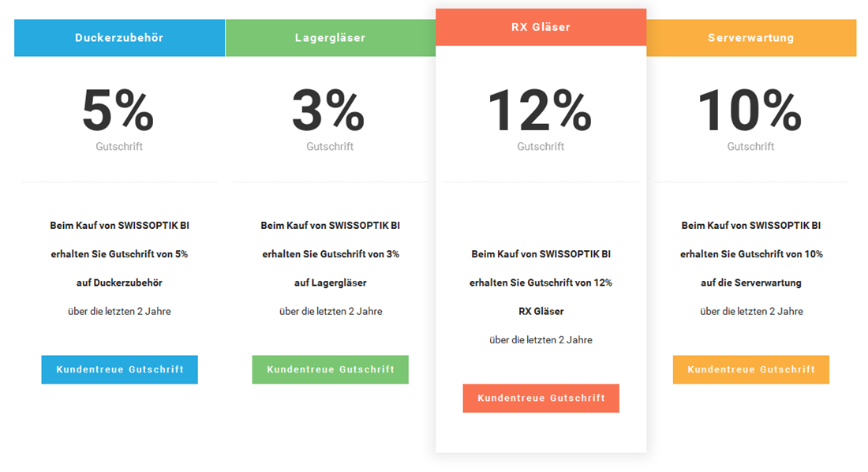Select the Serverwartung column header
This screenshot has width=868, height=472.
(x=751, y=38)
